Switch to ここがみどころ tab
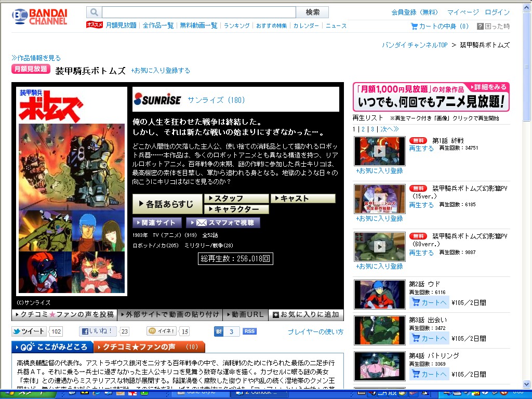The image size is (532, 399). click(x=52, y=347)
